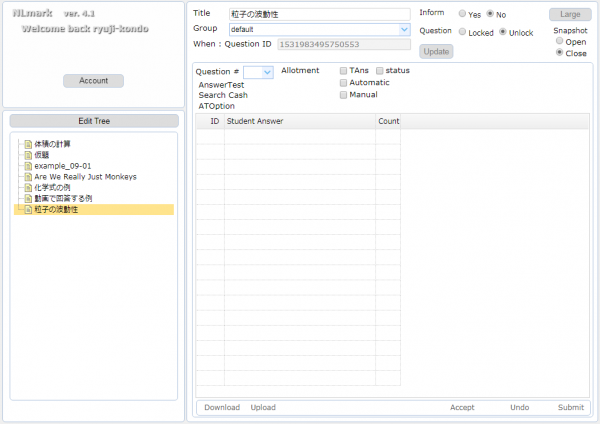Tick the Manual allotment checkbox
The width and height of the screenshot is (600, 424).
[344, 95]
